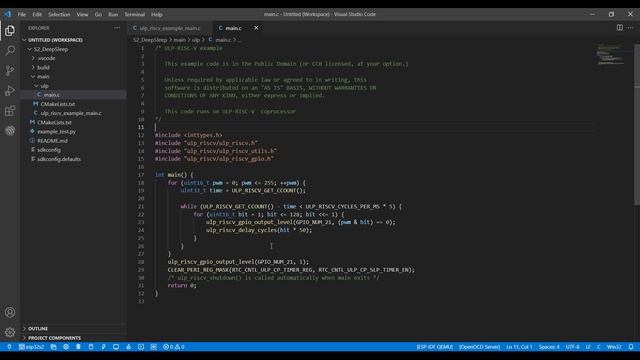This screenshot has width=640, height=360.
Task: Open the Edit menu
Action: 37,14
